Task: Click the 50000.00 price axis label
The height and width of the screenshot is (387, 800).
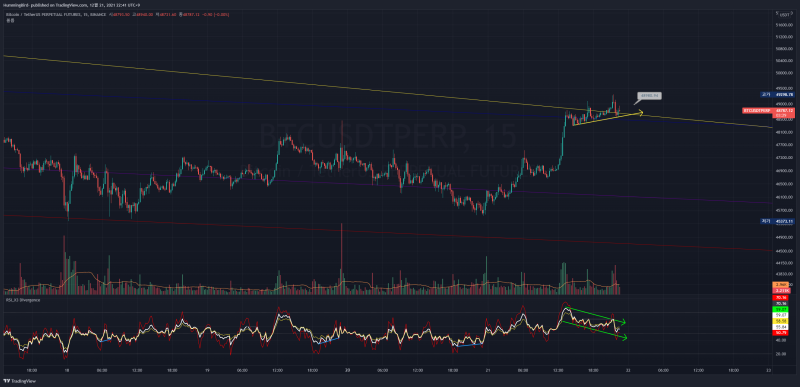Action: (x=785, y=73)
